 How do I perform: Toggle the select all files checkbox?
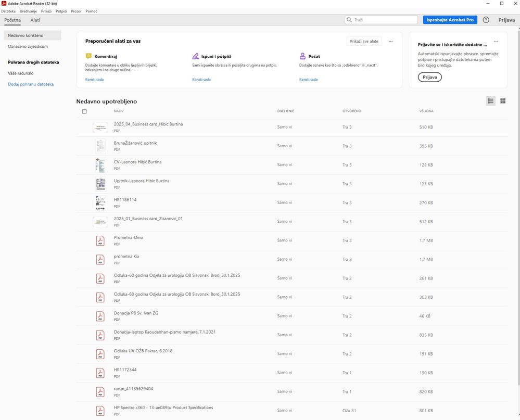tap(84, 111)
